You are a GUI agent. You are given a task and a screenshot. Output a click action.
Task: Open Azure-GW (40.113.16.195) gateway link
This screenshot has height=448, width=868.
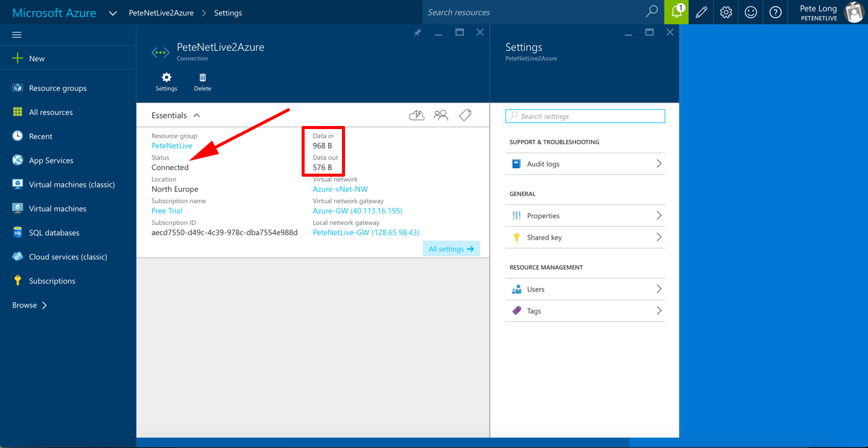pos(358,211)
